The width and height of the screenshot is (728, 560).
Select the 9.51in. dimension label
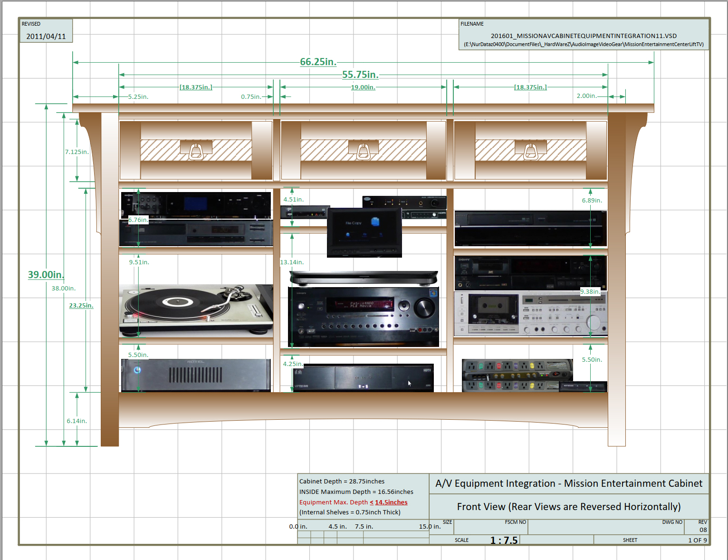(139, 262)
